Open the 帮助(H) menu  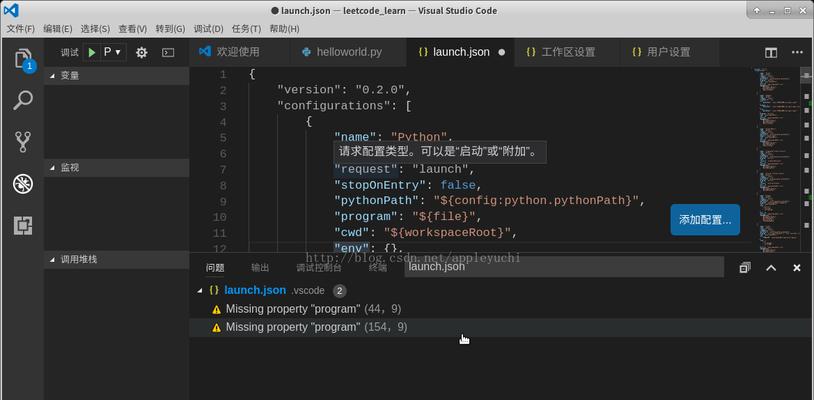[x=284, y=29]
